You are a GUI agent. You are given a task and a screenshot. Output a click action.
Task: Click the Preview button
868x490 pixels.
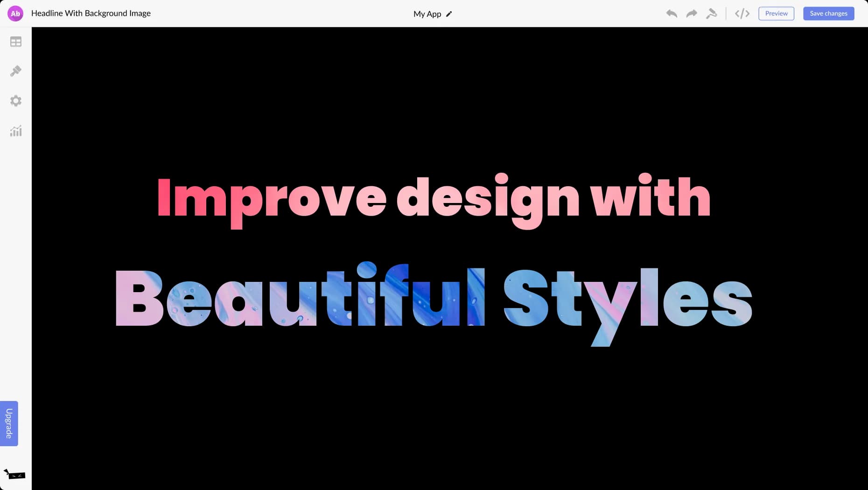(x=777, y=14)
